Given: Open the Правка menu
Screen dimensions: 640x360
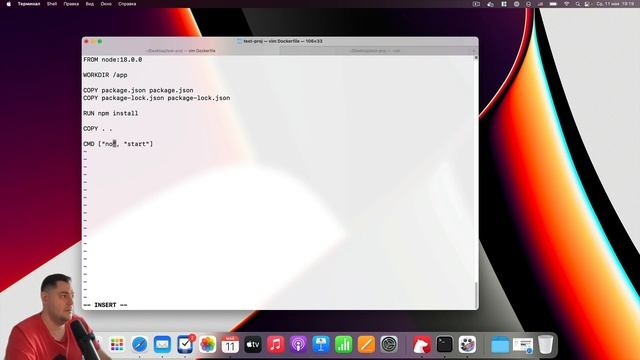Looking at the screenshot, I should [71, 4].
